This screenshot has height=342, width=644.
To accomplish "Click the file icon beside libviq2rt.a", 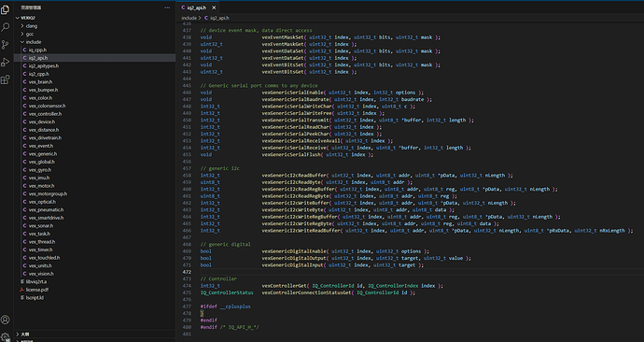I will tap(22, 281).
